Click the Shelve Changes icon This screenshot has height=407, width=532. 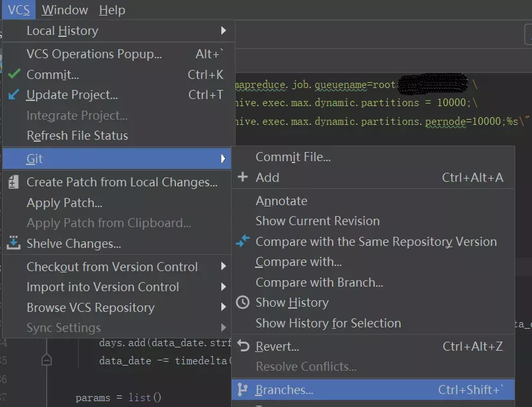(13, 243)
